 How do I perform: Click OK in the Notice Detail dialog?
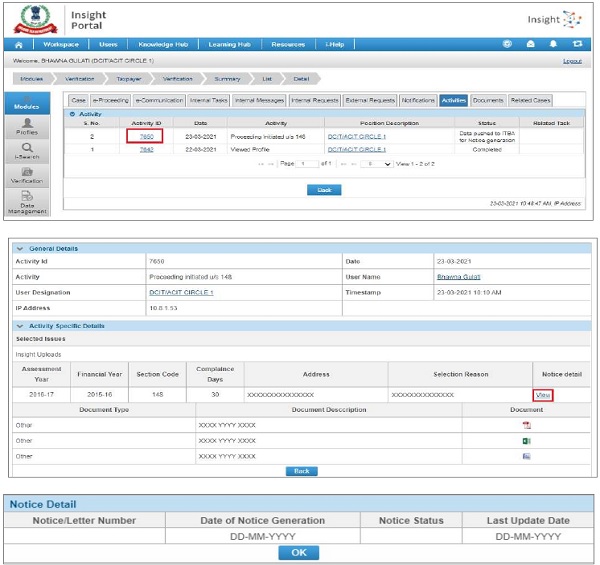299,553
